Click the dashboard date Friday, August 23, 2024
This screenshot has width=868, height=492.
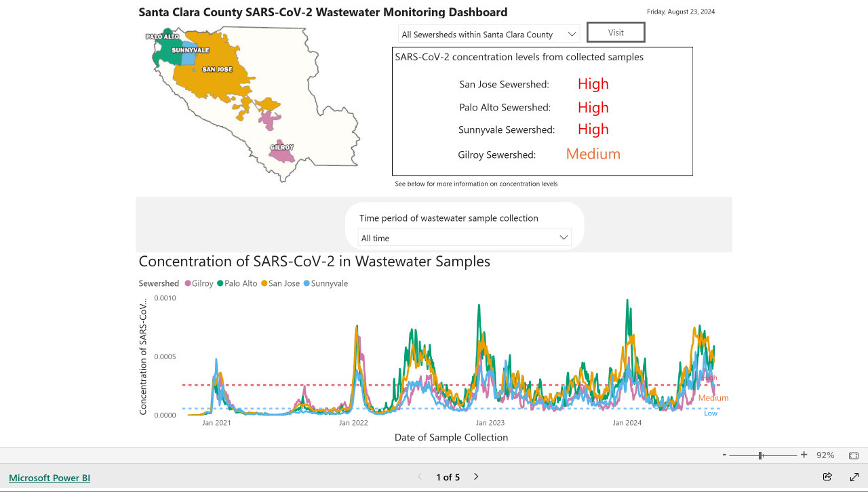coord(681,12)
